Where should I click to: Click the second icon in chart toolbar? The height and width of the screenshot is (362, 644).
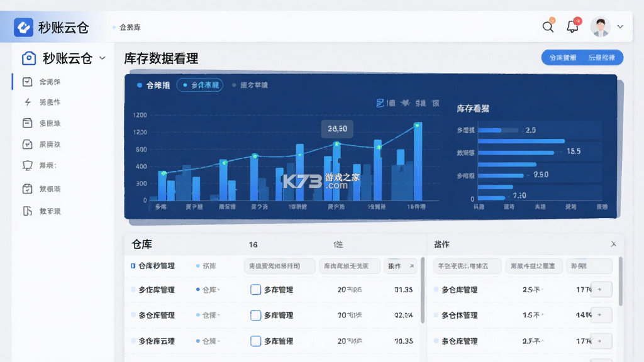pos(406,102)
